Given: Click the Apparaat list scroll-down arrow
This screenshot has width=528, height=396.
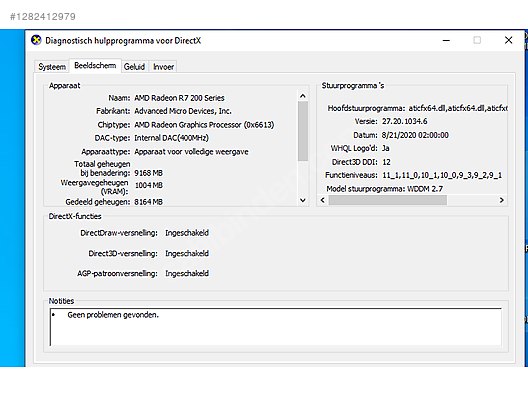Looking at the screenshot, I should tap(303, 200).
